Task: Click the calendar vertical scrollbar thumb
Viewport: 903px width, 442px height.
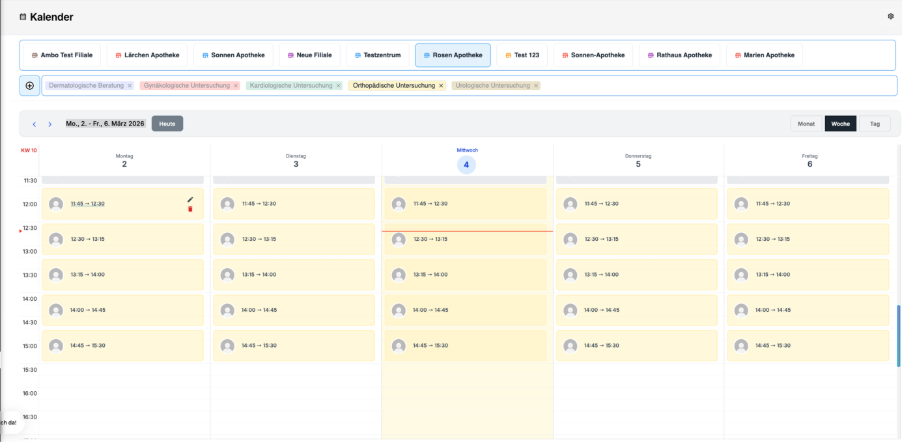Action: (898, 336)
